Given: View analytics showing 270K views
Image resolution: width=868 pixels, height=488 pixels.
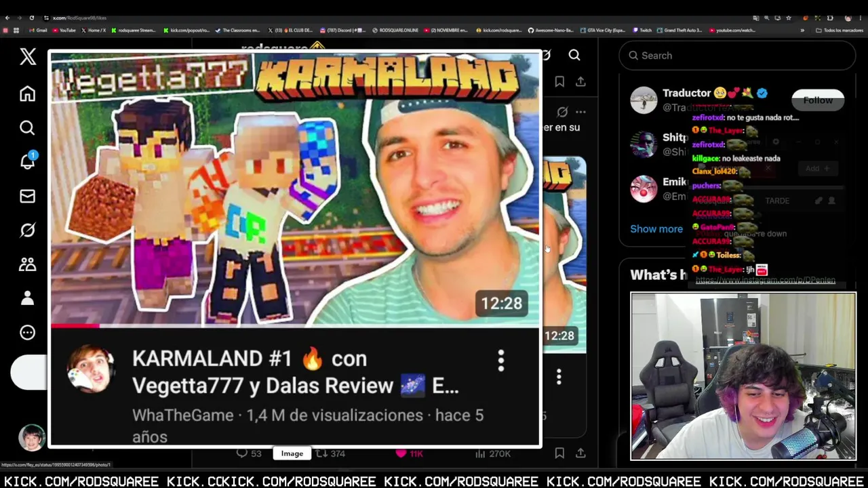Looking at the screenshot, I should [493, 453].
